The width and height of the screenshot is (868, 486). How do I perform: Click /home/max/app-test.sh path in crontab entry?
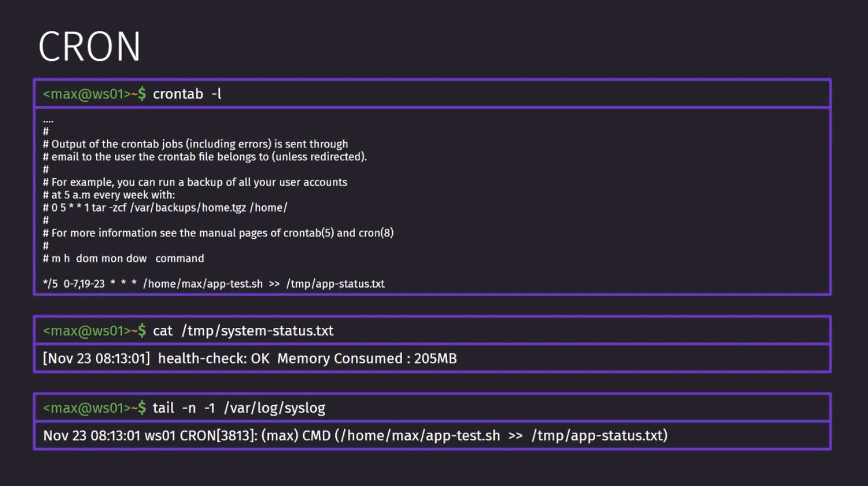[x=203, y=284]
